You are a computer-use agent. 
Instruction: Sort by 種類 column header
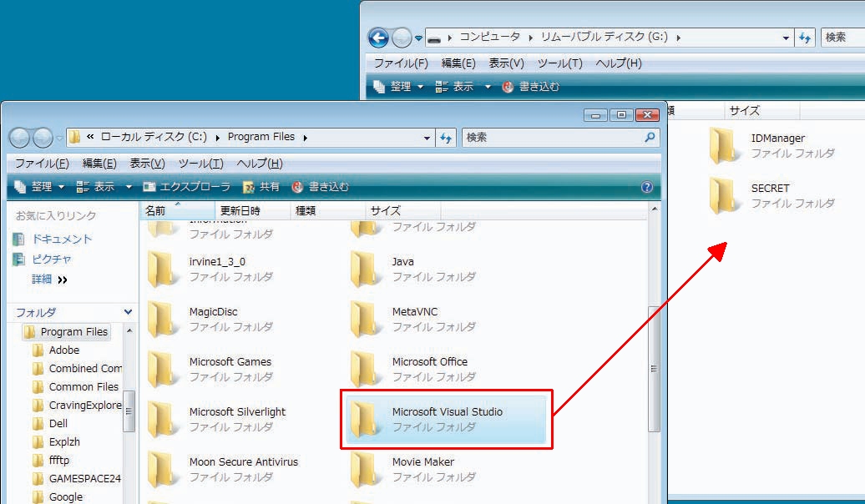[327, 210]
